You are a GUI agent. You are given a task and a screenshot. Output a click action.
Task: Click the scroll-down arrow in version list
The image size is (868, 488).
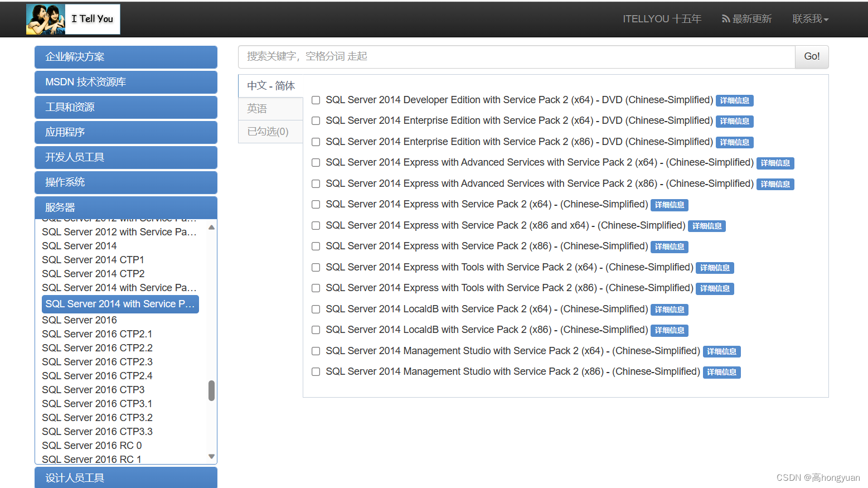tap(211, 456)
